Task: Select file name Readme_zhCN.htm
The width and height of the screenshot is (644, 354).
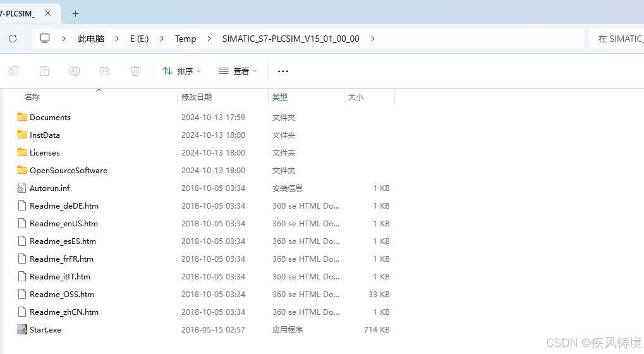Action: coord(64,312)
